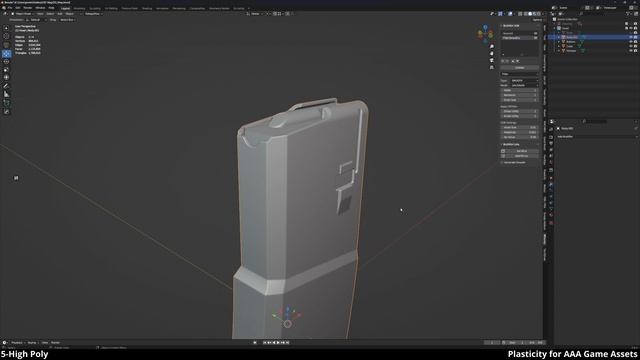The width and height of the screenshot is (640, 360).
Task: Expand the highlighted object in outliner
Action: [559, 37]
